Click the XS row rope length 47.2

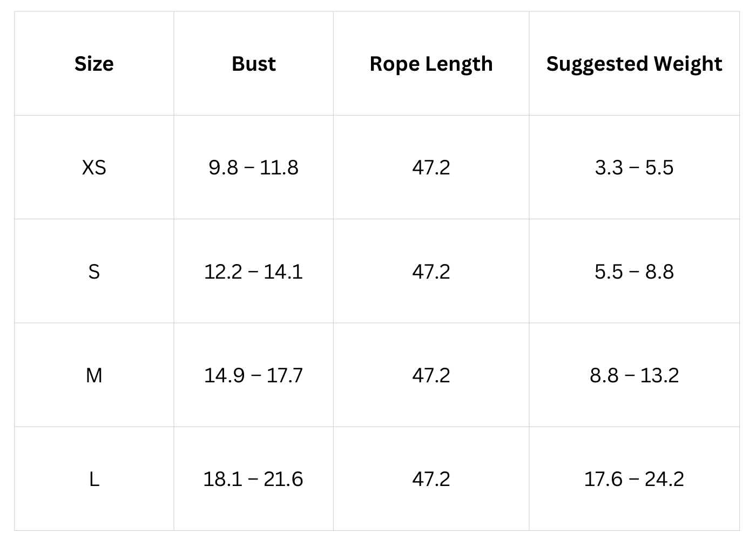(x=431, y=167)
